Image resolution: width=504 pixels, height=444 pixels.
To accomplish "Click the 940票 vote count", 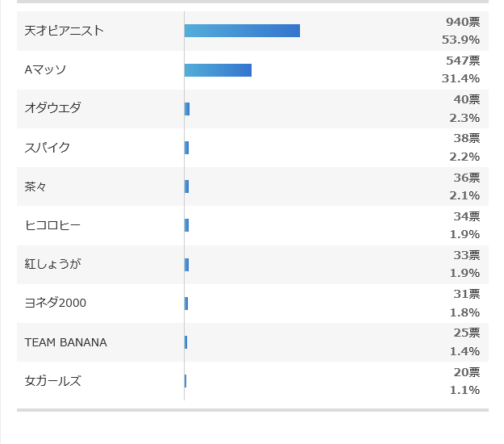I will click(x=463, y=22).
